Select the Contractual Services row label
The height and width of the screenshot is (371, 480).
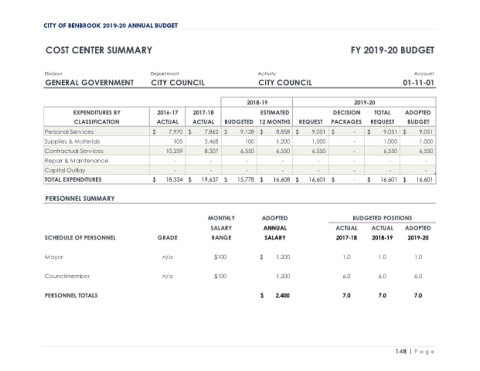pos(74,151)
